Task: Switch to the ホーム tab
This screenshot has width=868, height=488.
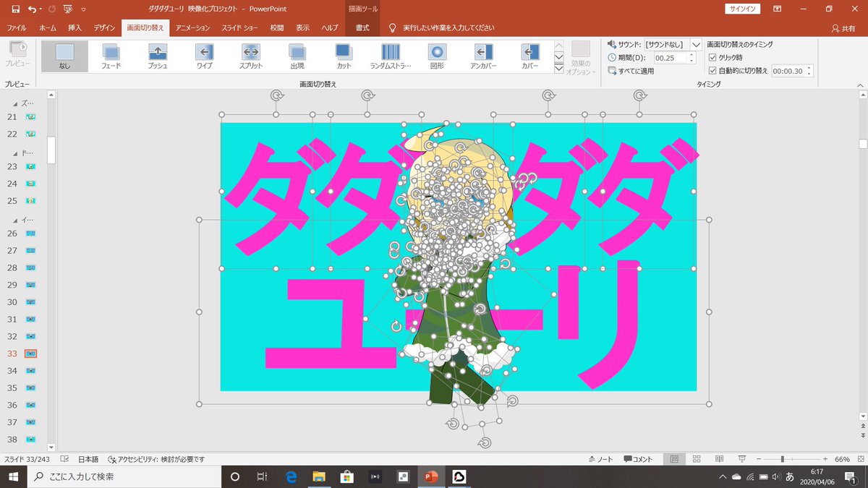Action: [48, 27]
